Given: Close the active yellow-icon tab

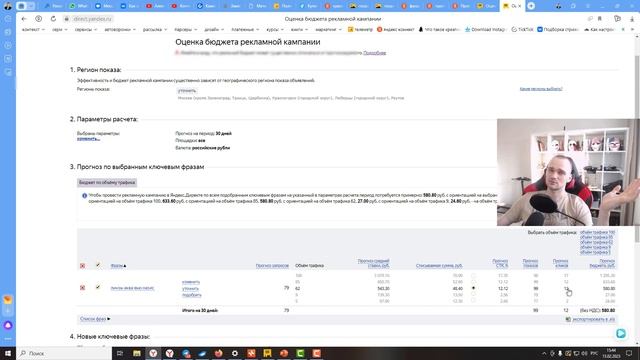Looking at the screenshot, I should pyautogui.click(x=520, y=6).
